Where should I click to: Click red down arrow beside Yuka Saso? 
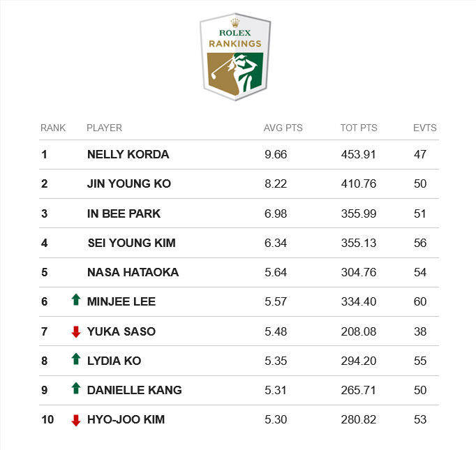(76, 331)
